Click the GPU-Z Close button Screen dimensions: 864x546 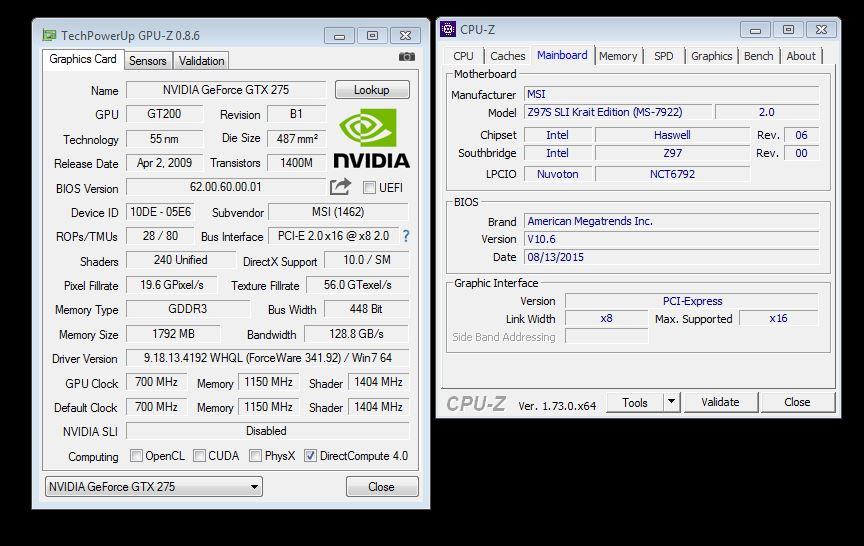(x=382, y=486)
